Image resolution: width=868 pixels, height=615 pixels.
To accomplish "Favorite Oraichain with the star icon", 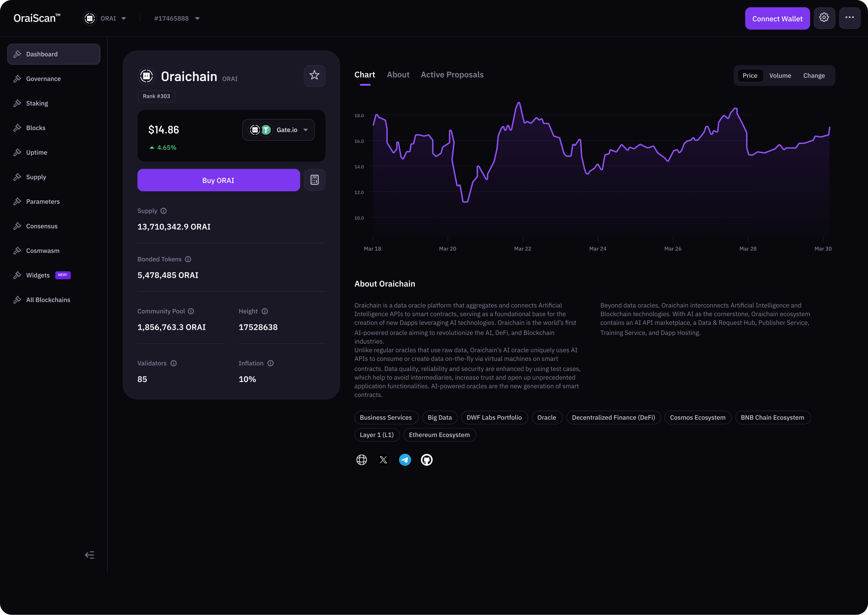I will pyautogui.click(x=314, y=75).
